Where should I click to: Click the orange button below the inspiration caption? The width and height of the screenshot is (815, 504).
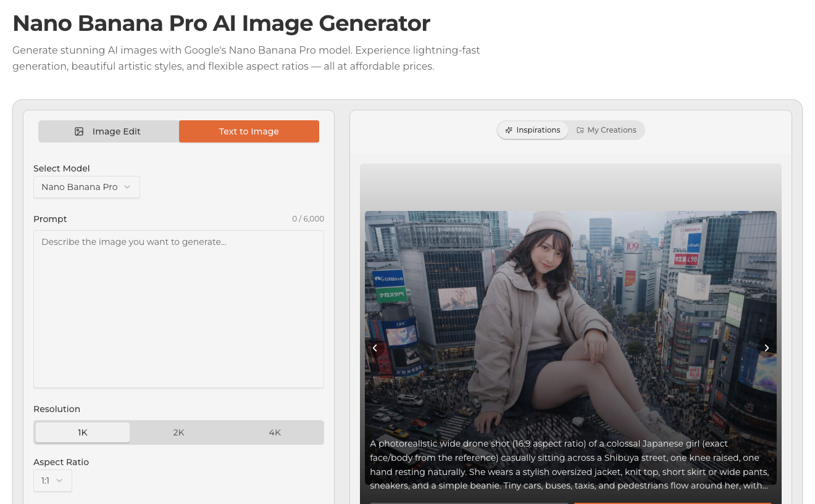tap(672, 502)
